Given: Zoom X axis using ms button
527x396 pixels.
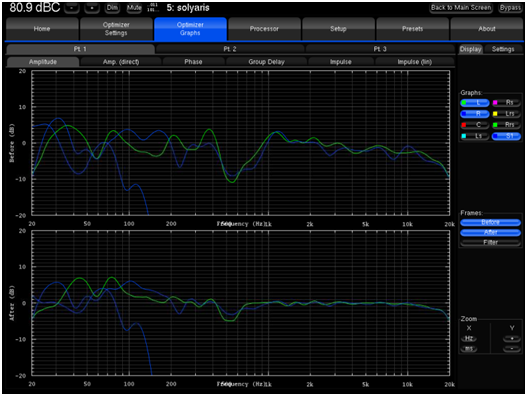Looking at the screenshot, I should pyautogui.click(x=469, y=349).
